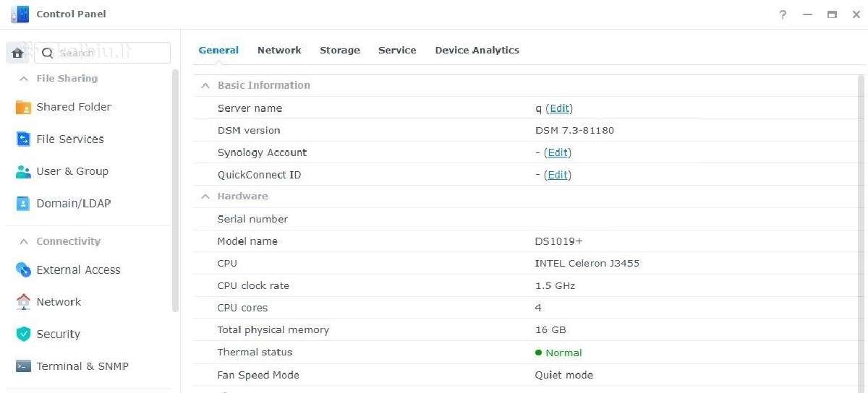The height and width of the screenshot is (393, 868).
Task: Open Security label in sidebar
Action: 58,334
